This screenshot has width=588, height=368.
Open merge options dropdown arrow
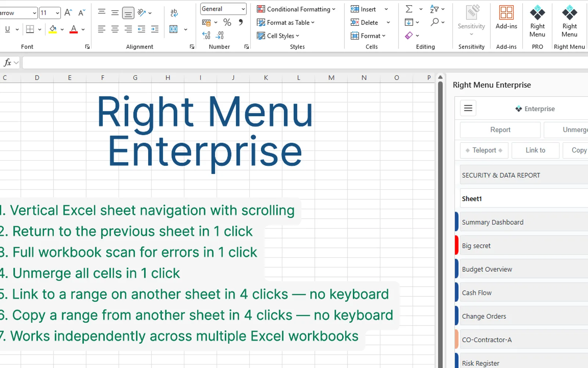pos(186,29)
